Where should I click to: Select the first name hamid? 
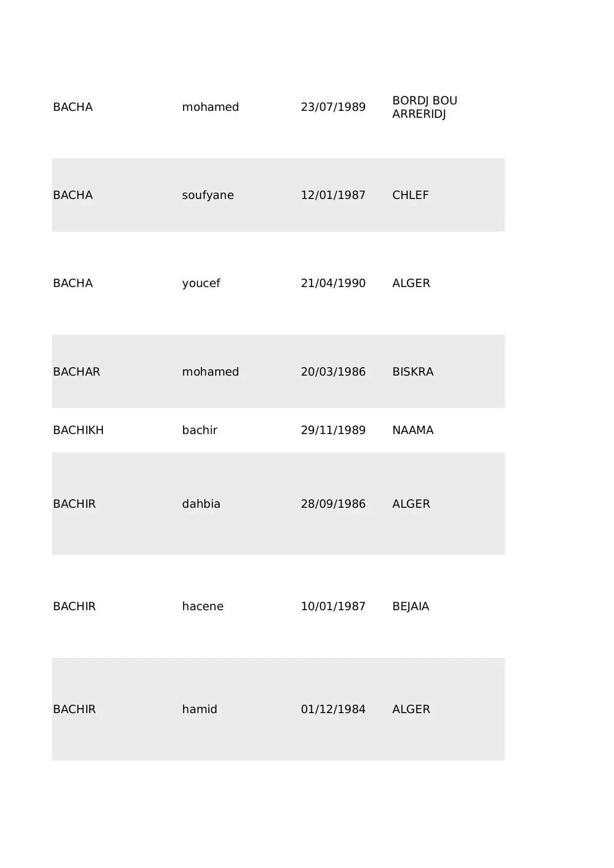199,710
